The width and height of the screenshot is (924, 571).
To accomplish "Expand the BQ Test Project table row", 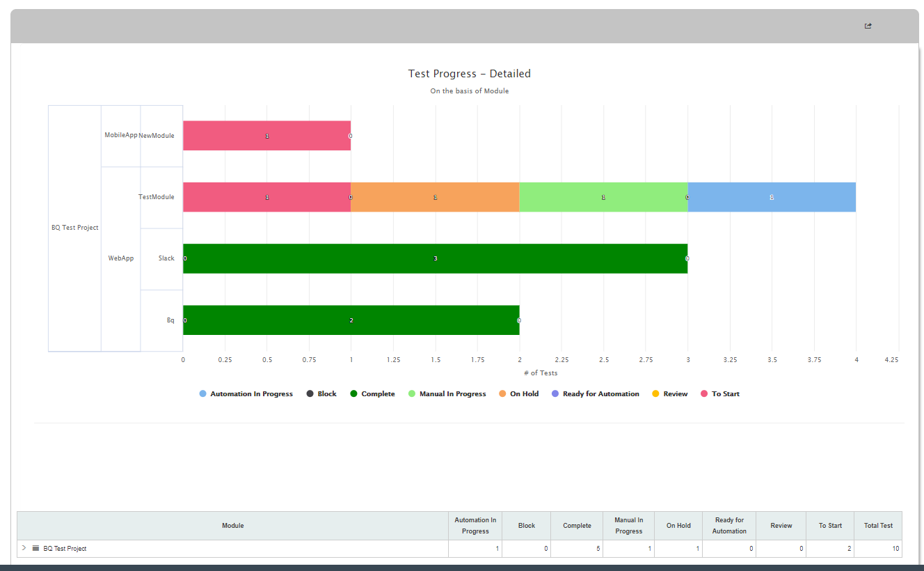I will [x=24, y=548].
